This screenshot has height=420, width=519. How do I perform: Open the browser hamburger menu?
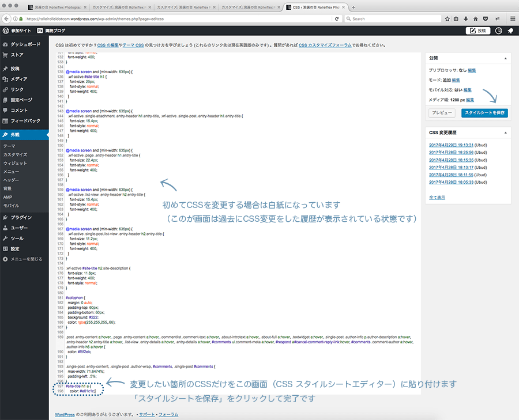[512, 18]
